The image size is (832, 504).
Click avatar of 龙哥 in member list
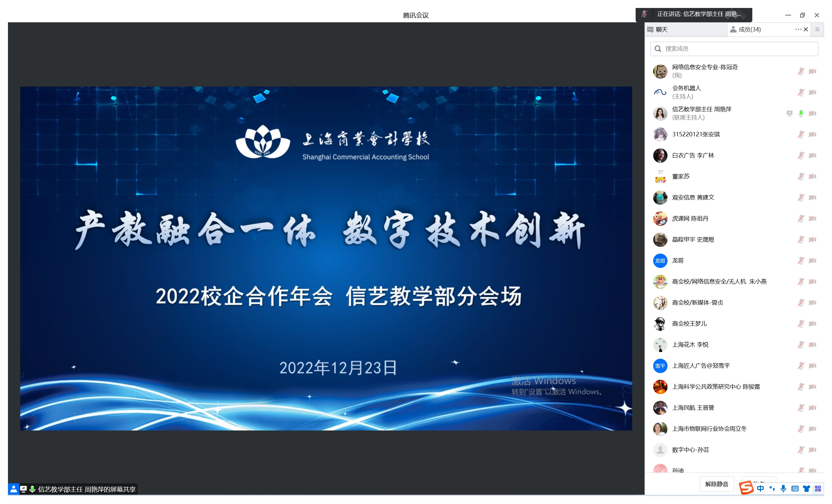pyautogui.click(x=660, y=261)
